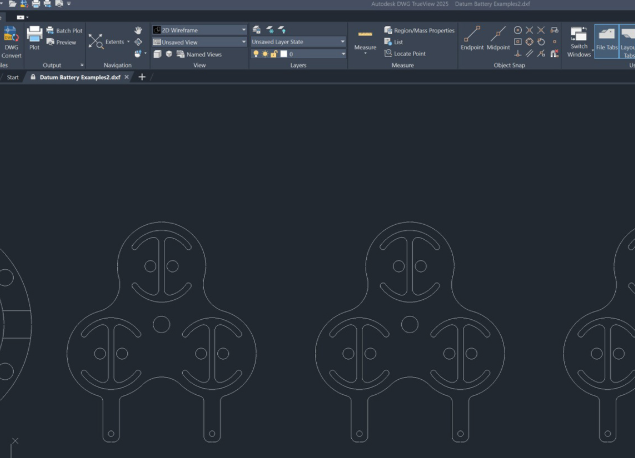The width and height of the screenshot is (635, 458).
Task: Click the first printer icon in the quick access toolbar
Action: (36, 4)
